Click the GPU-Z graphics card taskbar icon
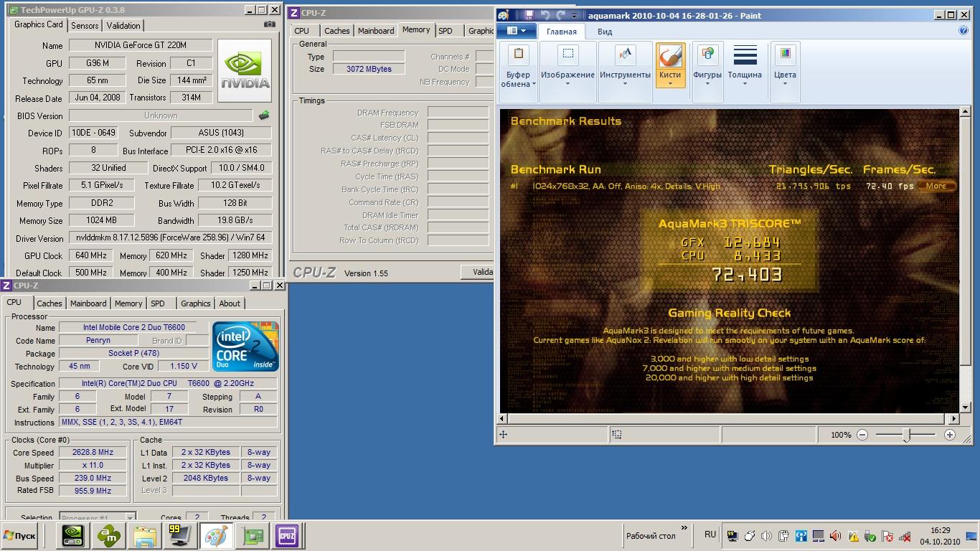980x551 pixels. point(252,535)
